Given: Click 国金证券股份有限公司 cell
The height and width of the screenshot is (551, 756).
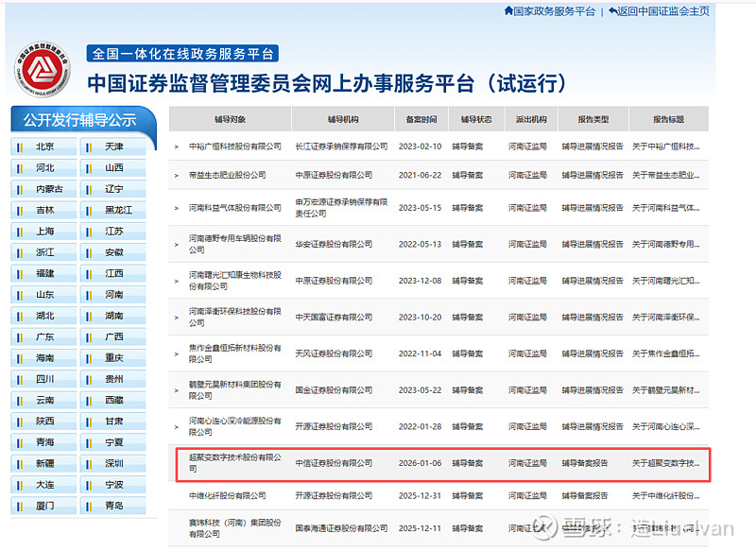Looking at the screenshot, I should [x=334, y=390].
